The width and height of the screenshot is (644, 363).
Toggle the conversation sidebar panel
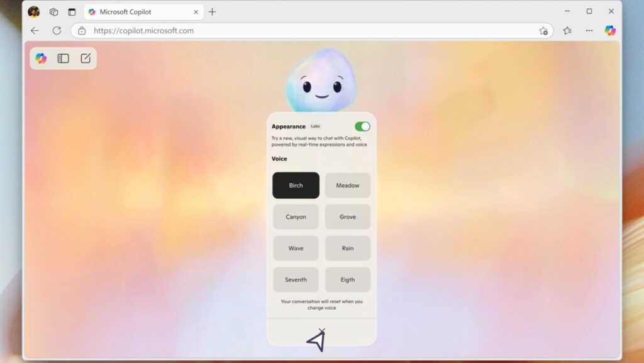click(64, 59)
